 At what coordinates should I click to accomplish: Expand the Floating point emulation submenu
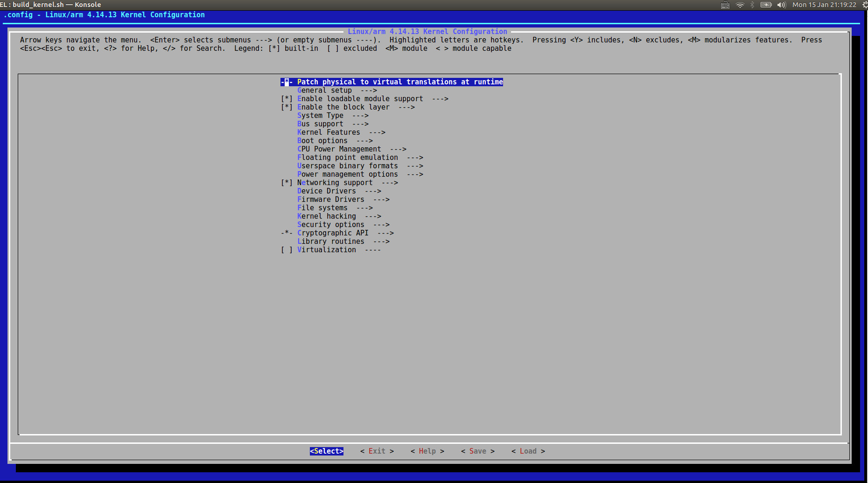point(360,158)
